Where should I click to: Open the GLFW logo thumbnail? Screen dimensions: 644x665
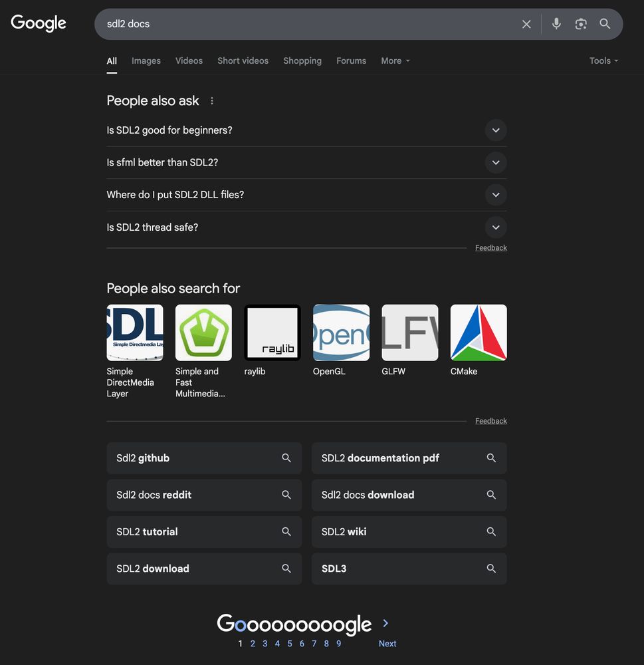click(x=410, y=332)
